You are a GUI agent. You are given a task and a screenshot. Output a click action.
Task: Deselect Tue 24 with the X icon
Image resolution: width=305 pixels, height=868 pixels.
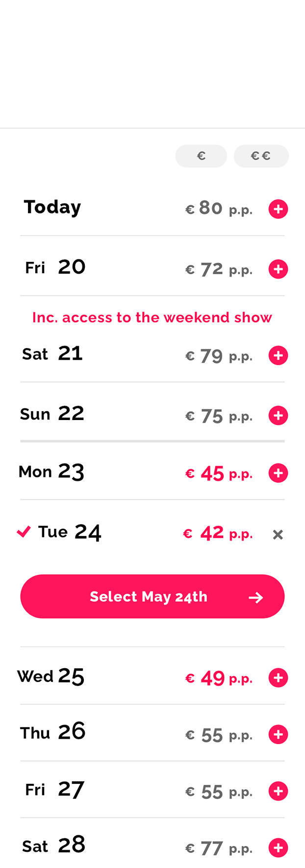click(278, 535)
